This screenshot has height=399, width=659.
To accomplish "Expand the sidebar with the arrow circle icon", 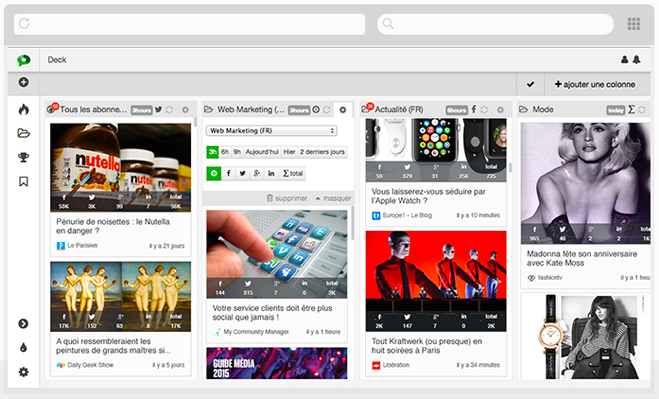I will tap(24, 323).
